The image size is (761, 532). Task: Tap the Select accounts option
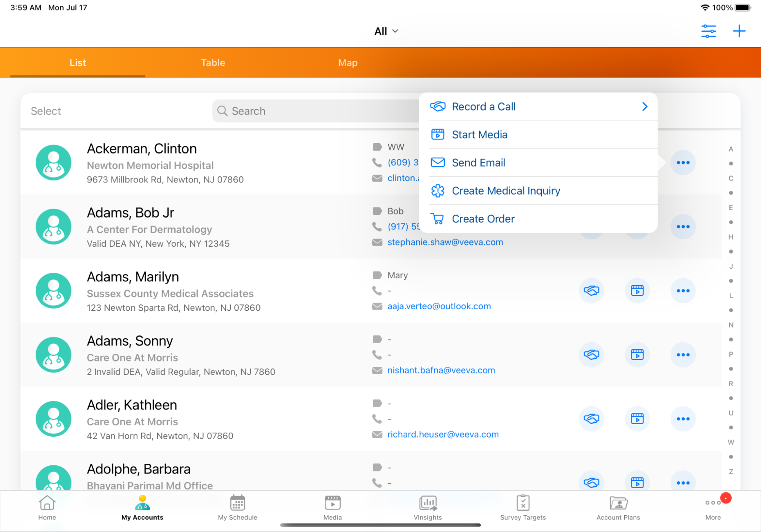click(x=46, y=111)
